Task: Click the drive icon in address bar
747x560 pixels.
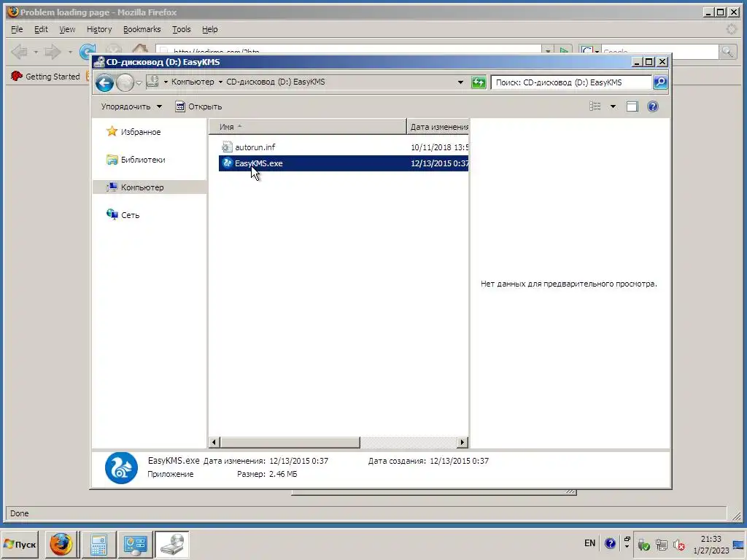Action: (x=152, y=82)
